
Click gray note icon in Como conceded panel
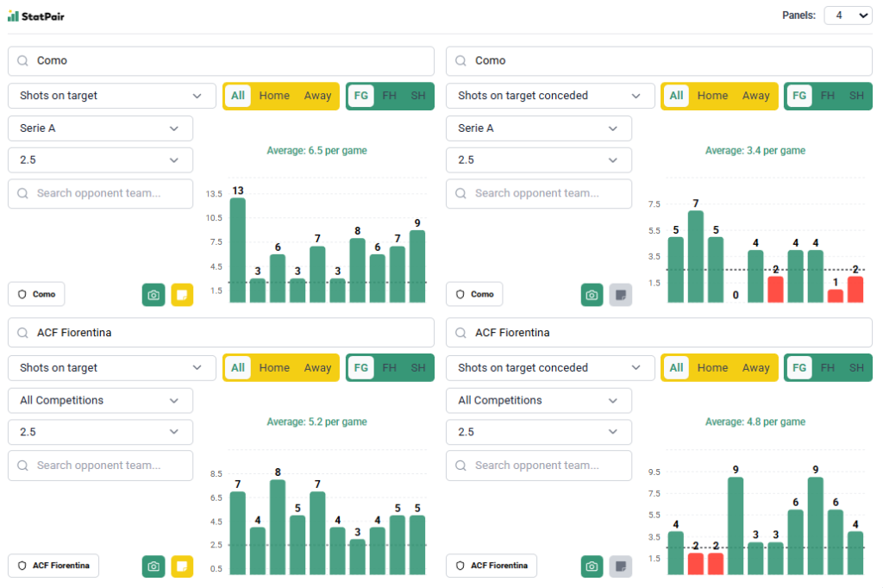pos(621,295)
